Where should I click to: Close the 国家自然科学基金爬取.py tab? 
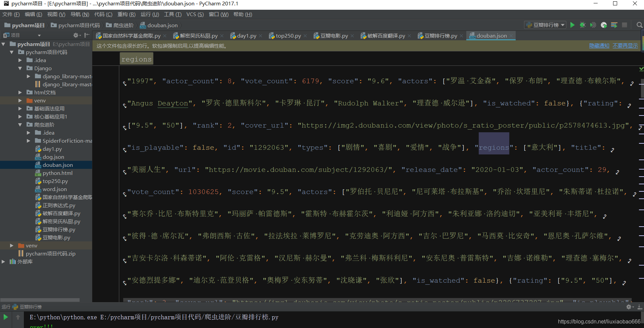[x=165, y=36]
